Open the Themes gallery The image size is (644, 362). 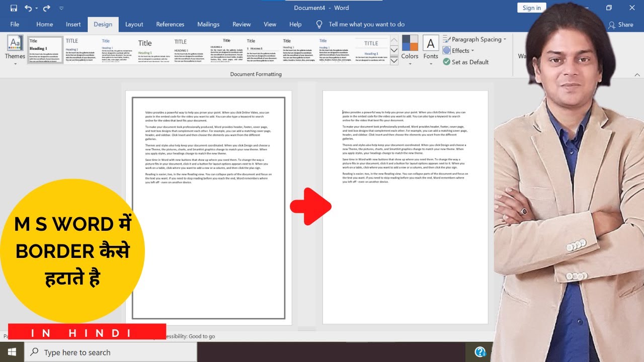point(15,50)
